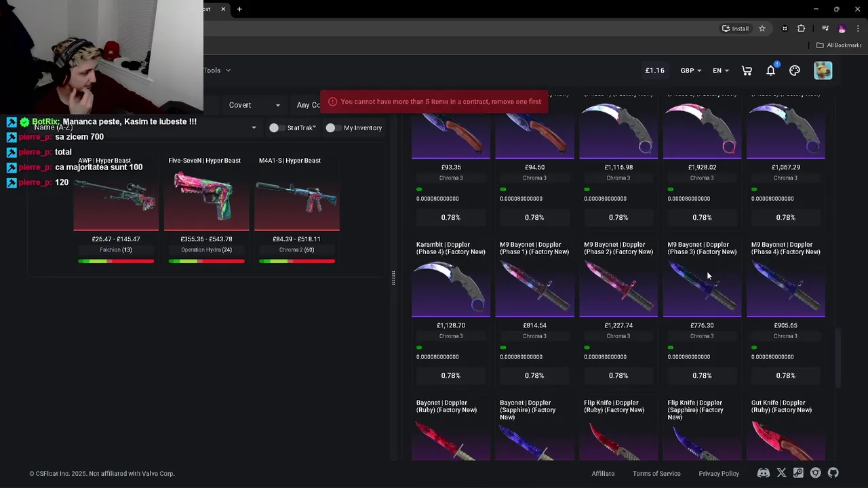
Task: Click the £1.16 balance button
Action: [x=654, y=70]
